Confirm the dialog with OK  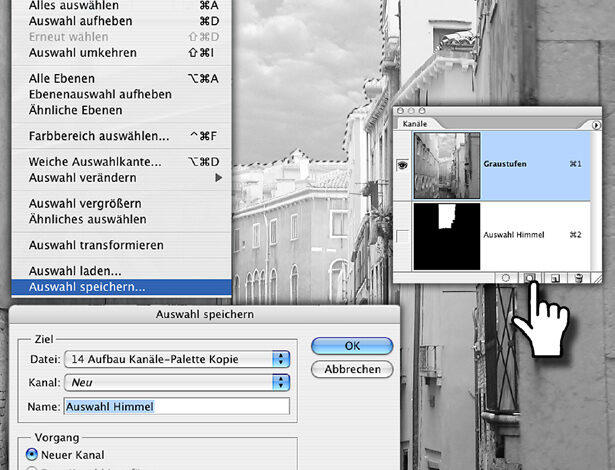click(x=352, y=346)
